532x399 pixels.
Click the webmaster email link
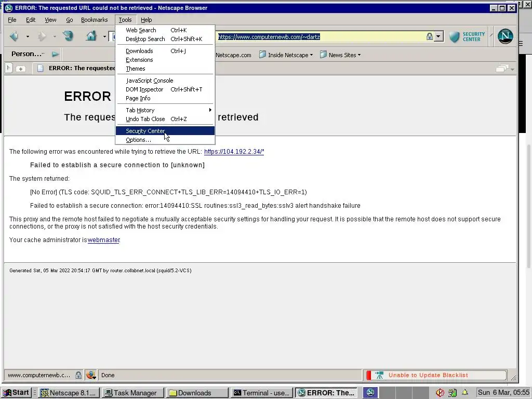click(x=104, y=240)
